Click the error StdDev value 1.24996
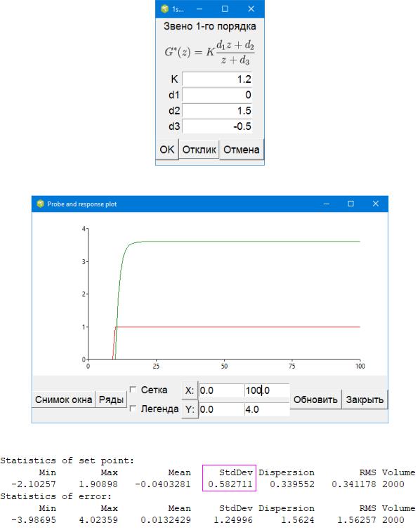 pos(233,520)
